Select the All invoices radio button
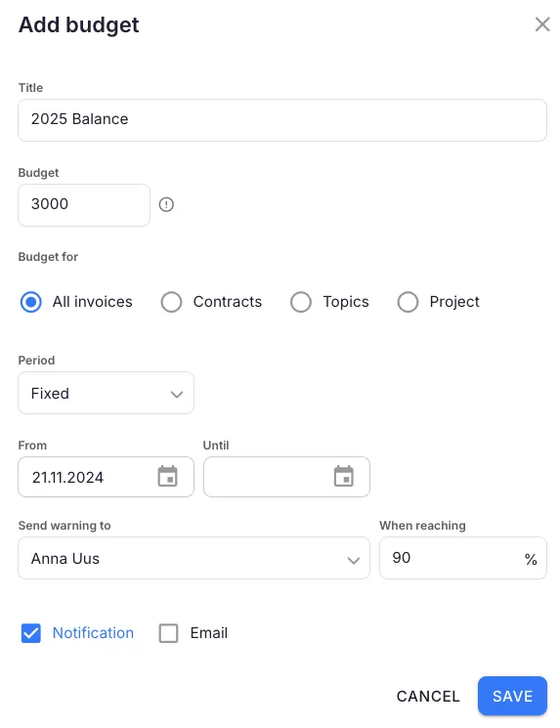Viewport: 560px width, 728px height. point(30,302)
